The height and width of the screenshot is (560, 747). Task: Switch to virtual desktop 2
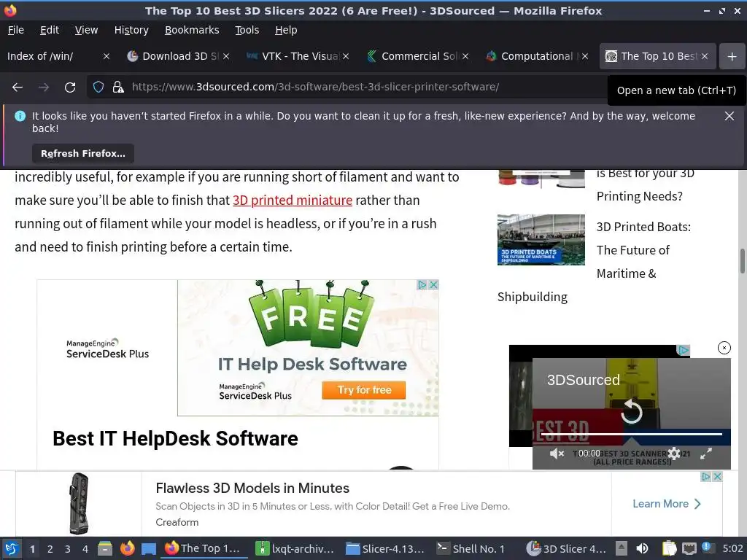pyautogui.click(x=50, y=549)
